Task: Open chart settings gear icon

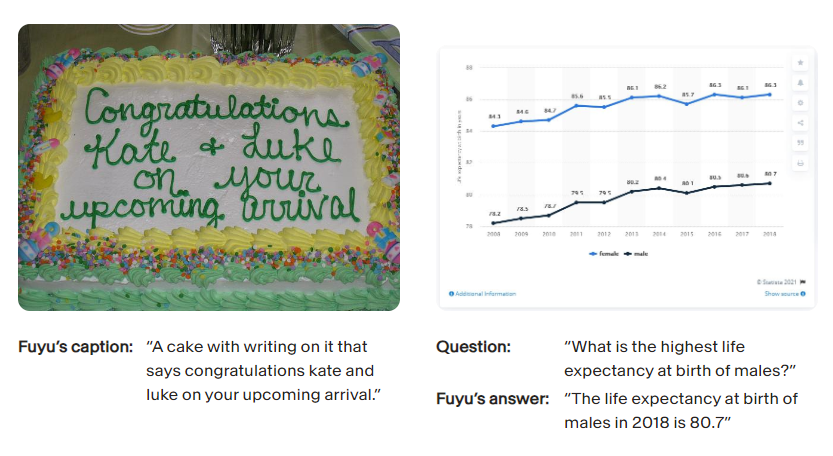Action: (x=800, y=103)
